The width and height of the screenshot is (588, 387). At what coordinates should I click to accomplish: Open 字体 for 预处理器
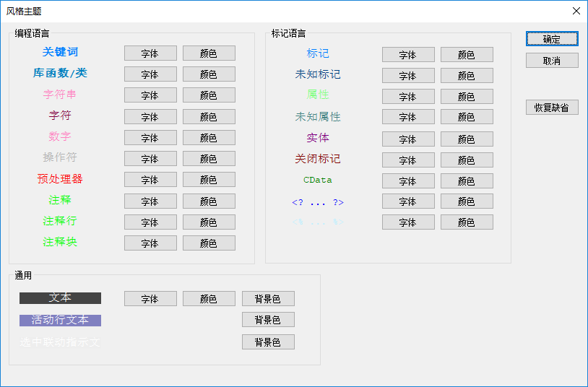[150, 180]
